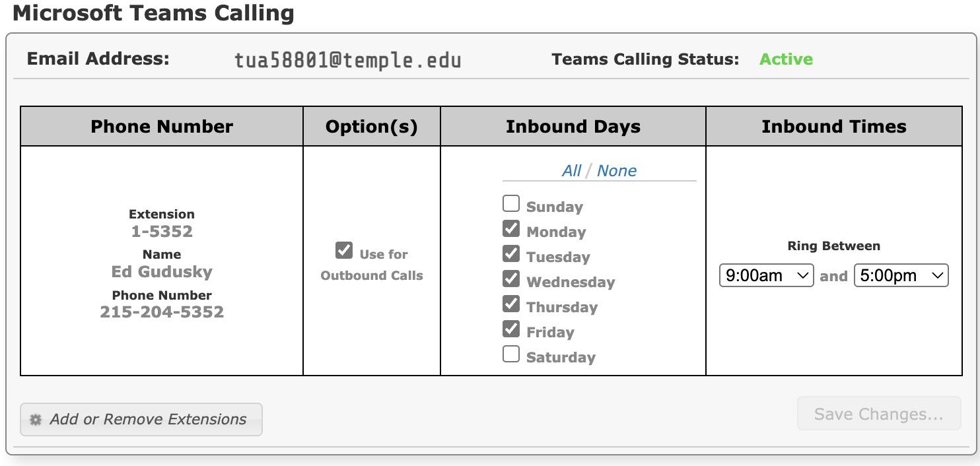
Task: Uncheck the Monday inbound checkbox
Action: tap(511, 228)
